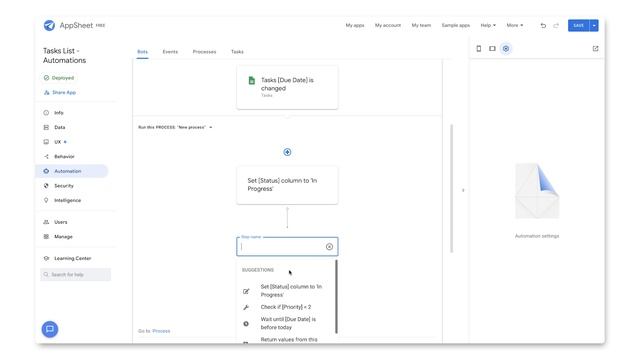640x360 pixels.
Task: Select the Set Status column step card
Action: tap(287, 185)
